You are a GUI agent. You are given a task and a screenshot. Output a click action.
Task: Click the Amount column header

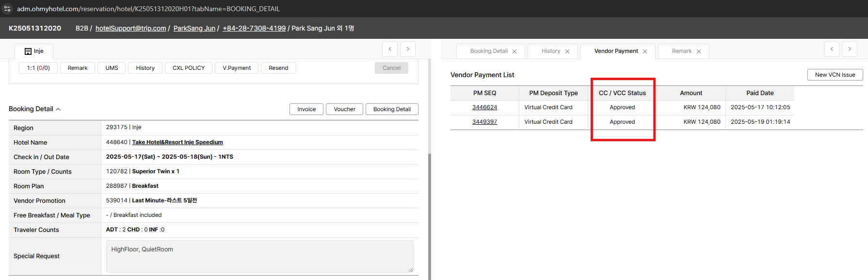pos(691,93)
